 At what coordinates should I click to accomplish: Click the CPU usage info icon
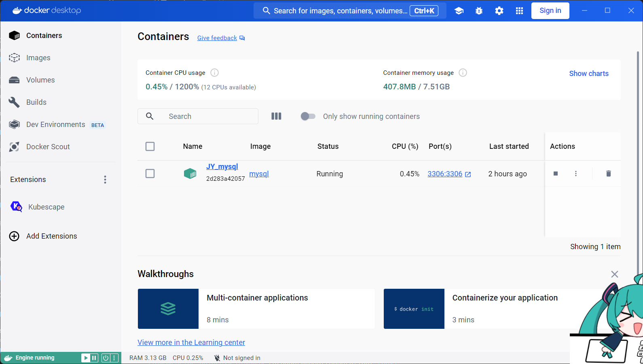coord(215,73)
